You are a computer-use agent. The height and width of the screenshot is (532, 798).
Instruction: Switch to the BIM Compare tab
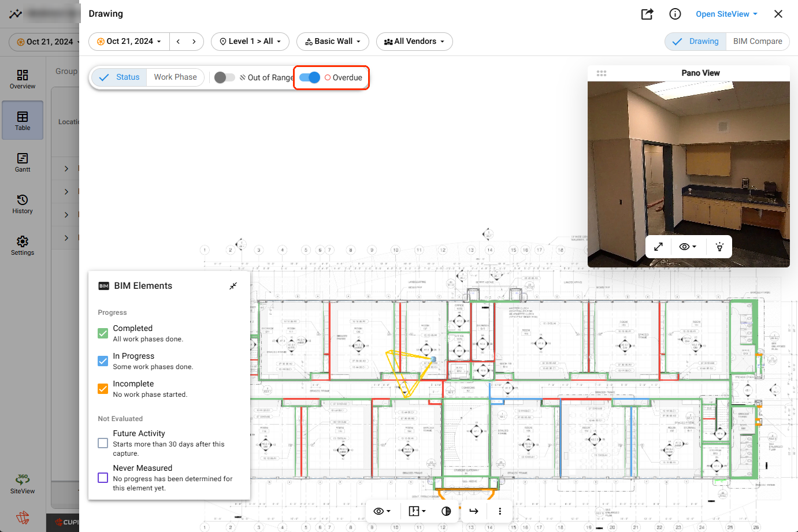(x=758, y=42)
